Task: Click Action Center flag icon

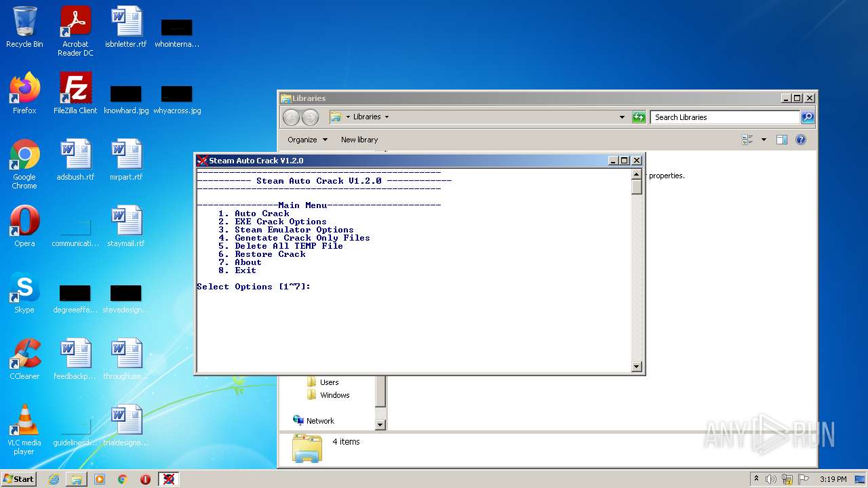Action: [803, 479]
